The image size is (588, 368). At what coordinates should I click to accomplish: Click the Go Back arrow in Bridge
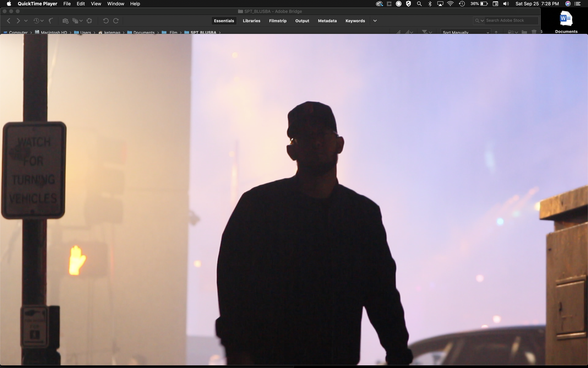pyautogui.click(x=8, y=21)
